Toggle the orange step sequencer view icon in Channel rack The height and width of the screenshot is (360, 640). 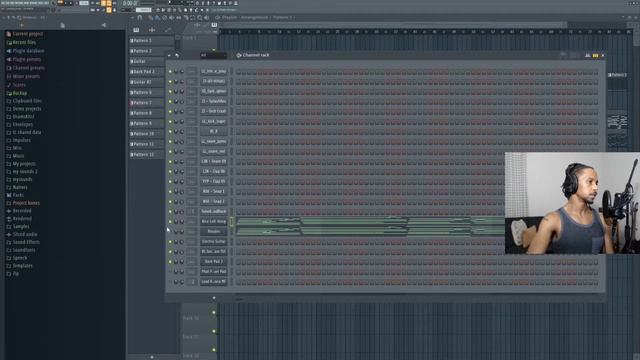[x=596, y=55]
